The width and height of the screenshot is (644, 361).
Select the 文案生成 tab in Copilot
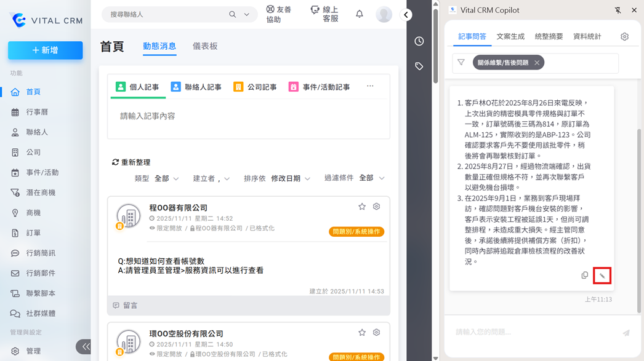click(510, 36)
